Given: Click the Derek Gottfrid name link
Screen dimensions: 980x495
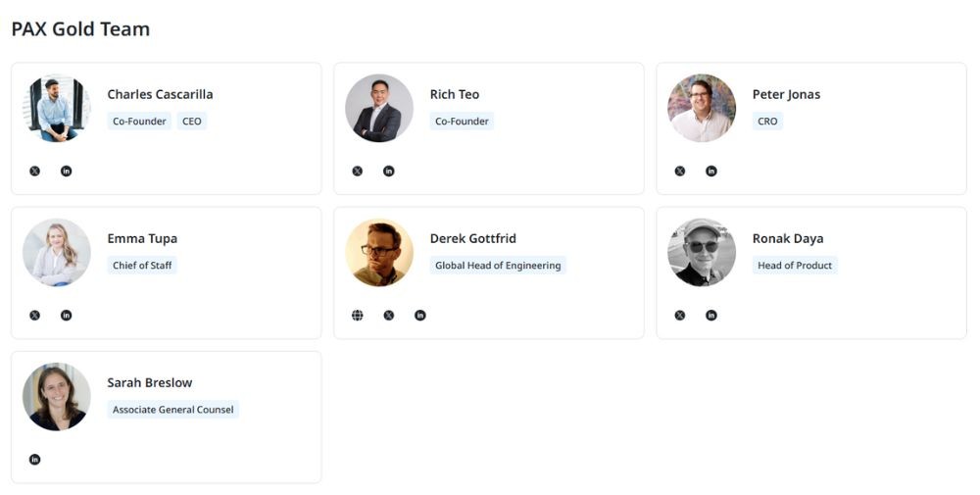Looking at the screenshot, I should (472, 239).
